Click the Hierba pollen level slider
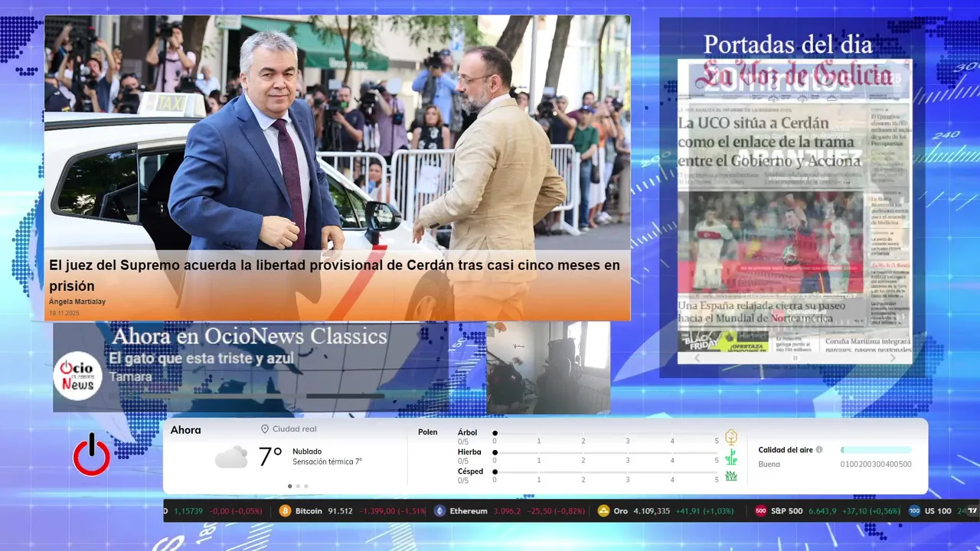The width and height of the screenshot is (980, 551). [x=606, y=453]
